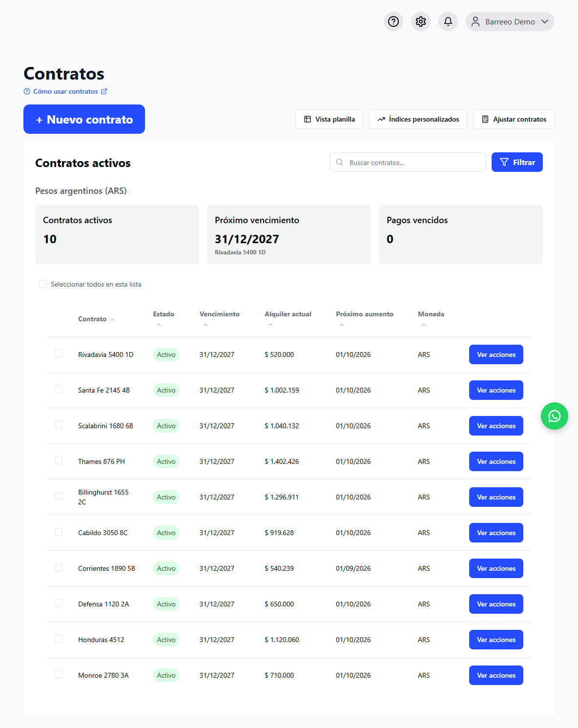Screen dimensions: 578x728
Task: Open Índices personalizados
Action: pos(418,119)
